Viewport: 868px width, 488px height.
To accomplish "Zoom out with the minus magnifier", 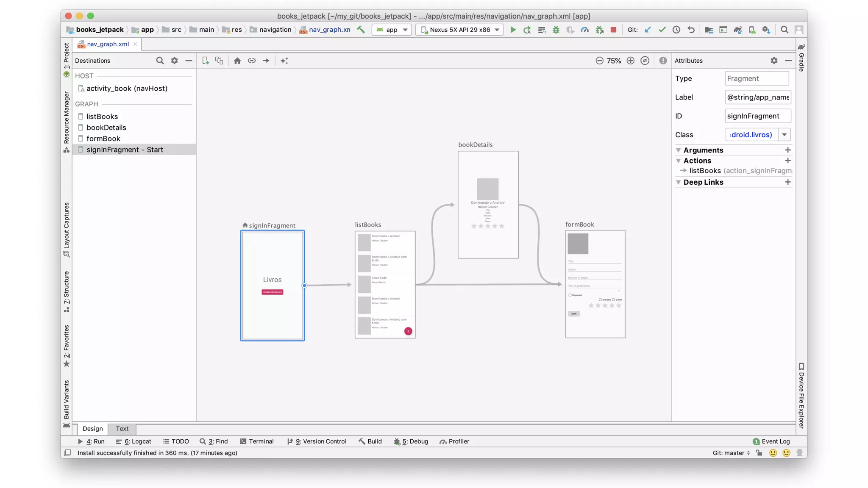I will coord(599,61).
